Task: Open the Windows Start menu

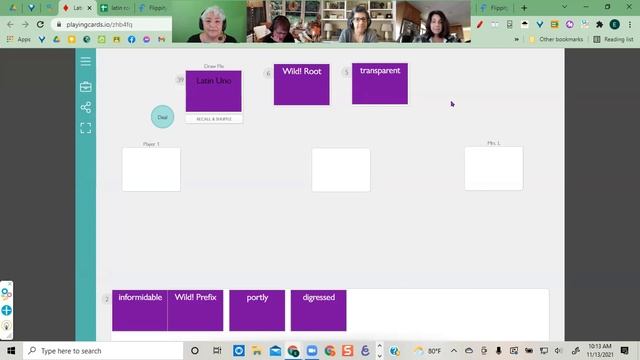Action: [11, 351]
